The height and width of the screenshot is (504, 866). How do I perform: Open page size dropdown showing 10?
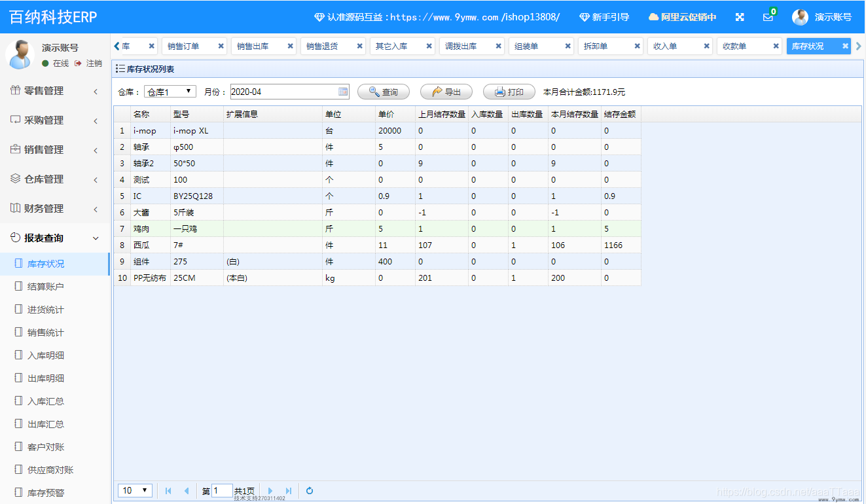pyautogui.click(x=135, y=490)
